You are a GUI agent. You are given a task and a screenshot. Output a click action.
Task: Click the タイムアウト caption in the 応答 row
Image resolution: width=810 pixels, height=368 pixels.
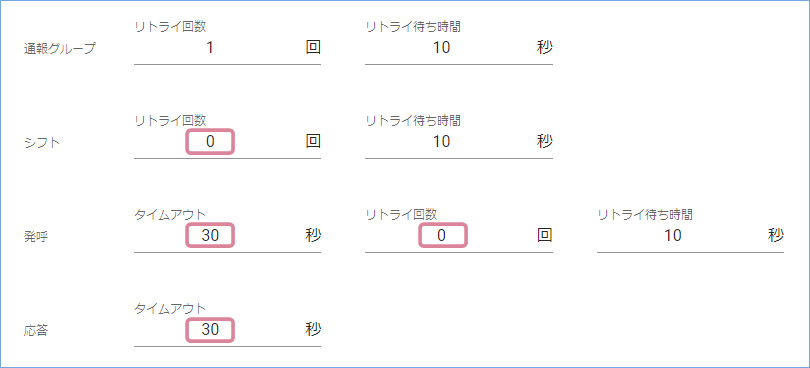point(170,309)
